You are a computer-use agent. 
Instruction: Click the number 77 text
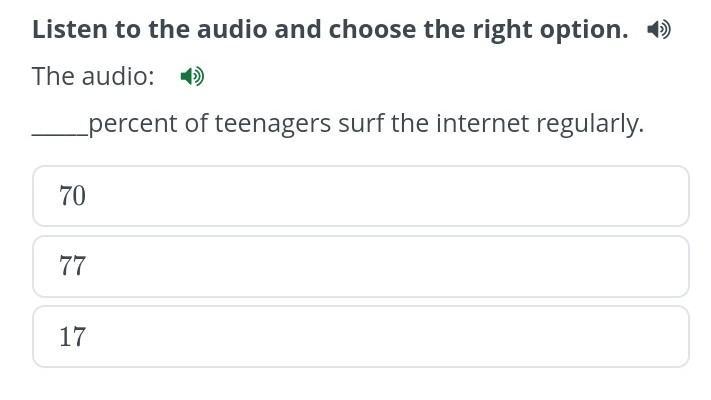pos(72,266)
